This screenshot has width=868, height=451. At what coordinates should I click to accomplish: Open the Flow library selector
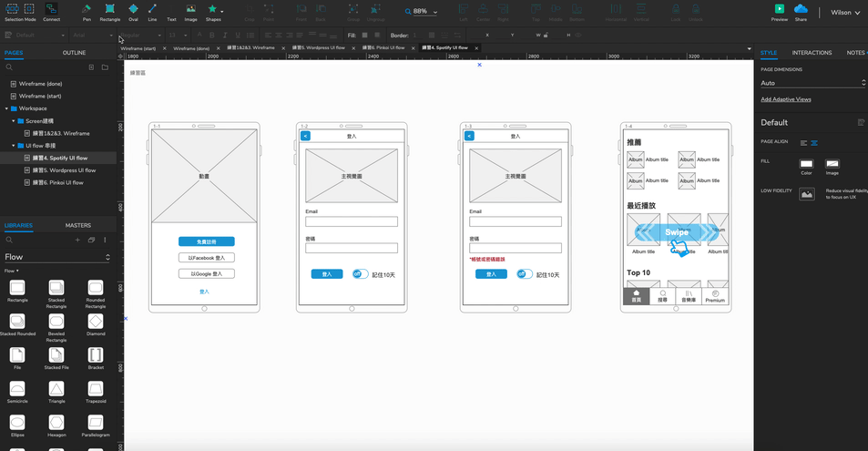point(57,257)
